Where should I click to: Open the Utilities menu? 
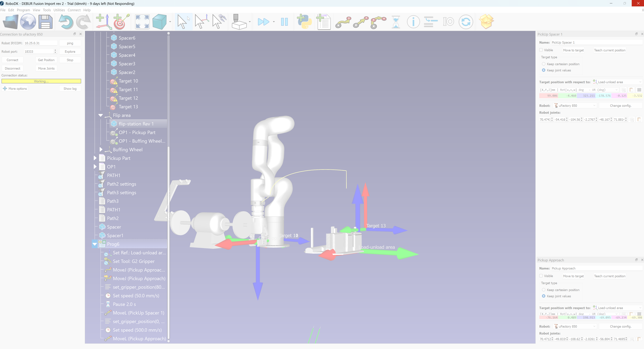coord(59,10)
